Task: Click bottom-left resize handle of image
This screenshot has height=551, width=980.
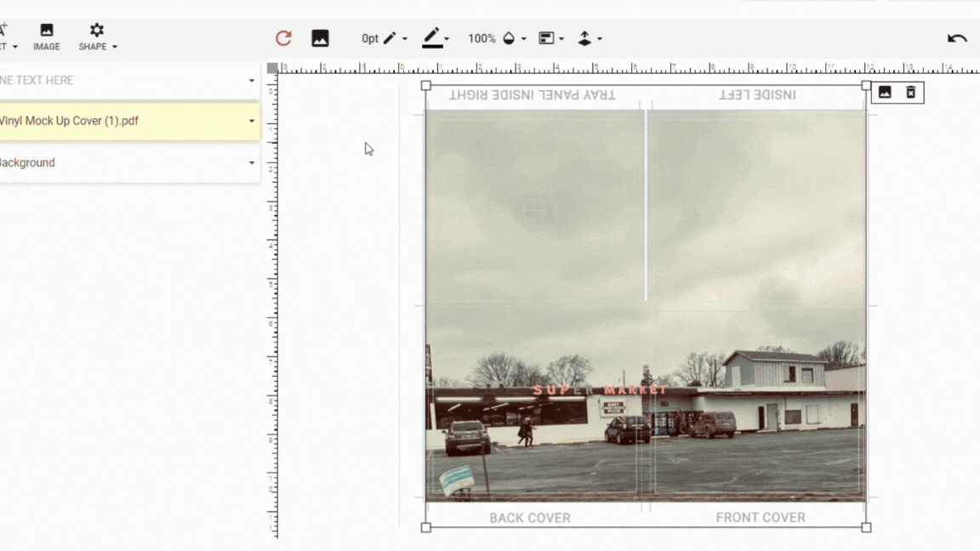Action: tap(426, 527)
